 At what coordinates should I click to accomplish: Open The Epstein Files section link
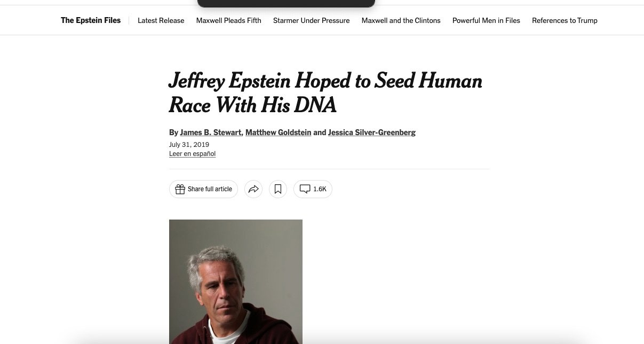91,20
